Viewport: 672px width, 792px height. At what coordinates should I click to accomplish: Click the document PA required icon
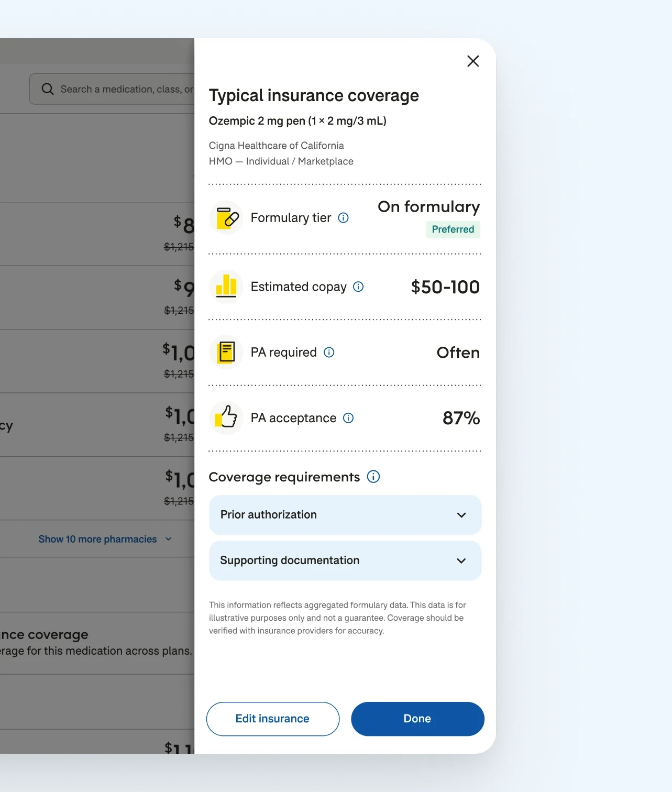pyautogui.click(x=226, y=353)
